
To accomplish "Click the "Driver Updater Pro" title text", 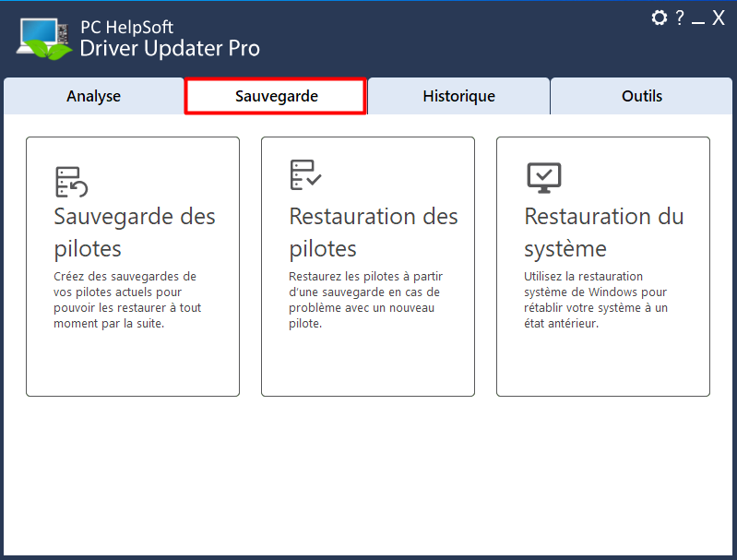I will (x=170, y=48).
